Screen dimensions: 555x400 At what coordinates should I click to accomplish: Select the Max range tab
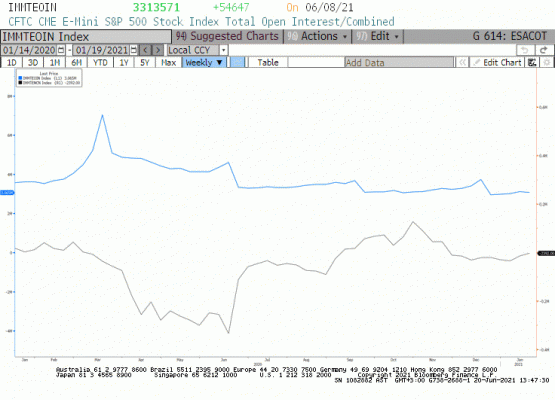click(168, 63)
